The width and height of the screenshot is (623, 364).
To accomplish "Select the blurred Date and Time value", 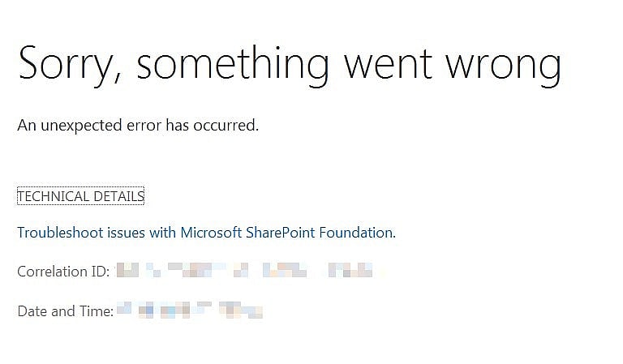I will 190,310.
